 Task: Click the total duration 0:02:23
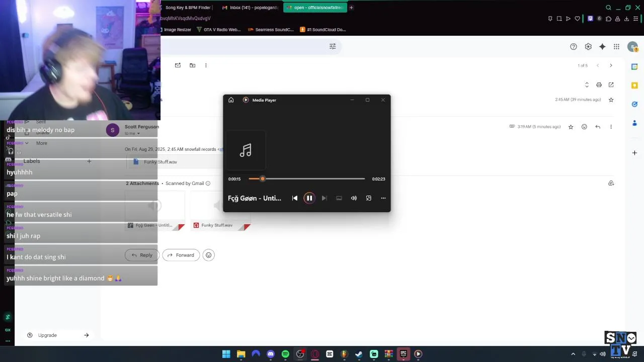(x=378, y=179)
